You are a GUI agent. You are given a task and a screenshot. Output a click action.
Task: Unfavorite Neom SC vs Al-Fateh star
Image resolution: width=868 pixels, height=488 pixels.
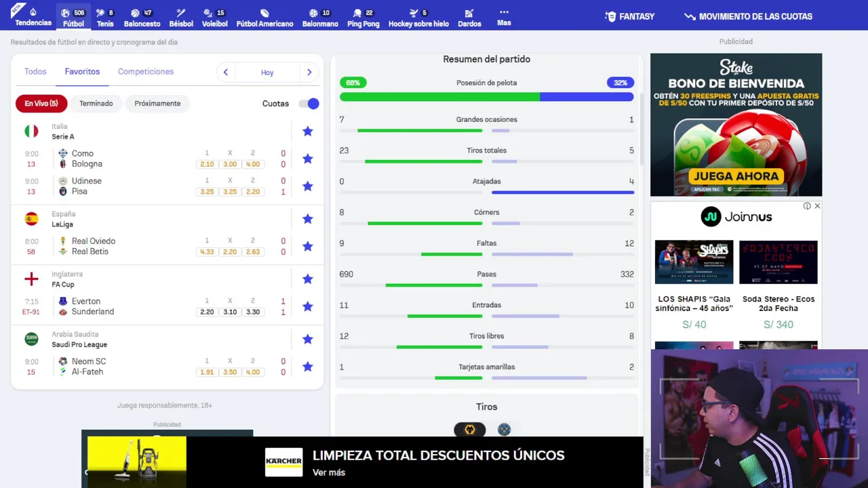(x=307, y=367)
